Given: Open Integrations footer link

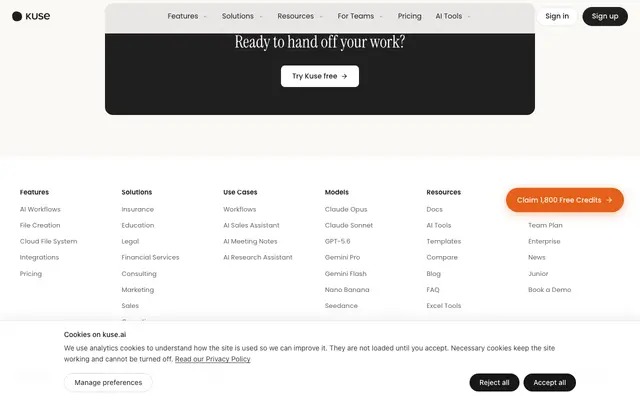Looking at the screenshot, I should 39,258.
